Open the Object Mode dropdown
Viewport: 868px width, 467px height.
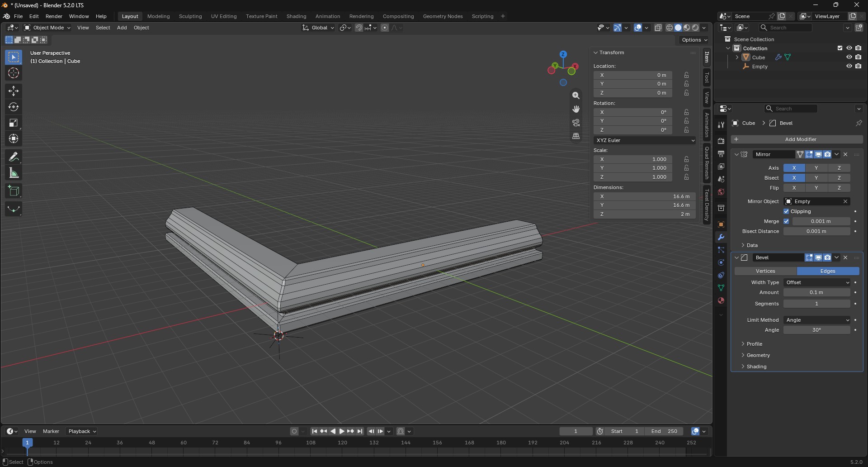click(x=47, y=28)
